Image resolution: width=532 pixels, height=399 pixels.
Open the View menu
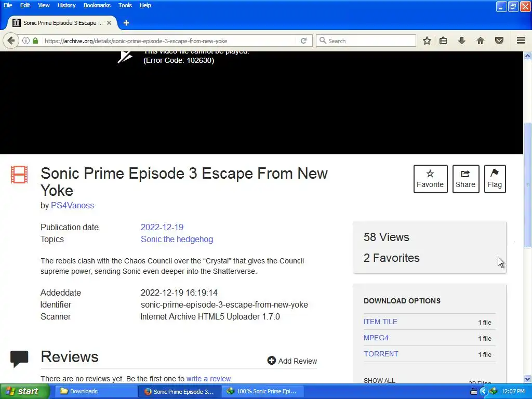(44, 5)
